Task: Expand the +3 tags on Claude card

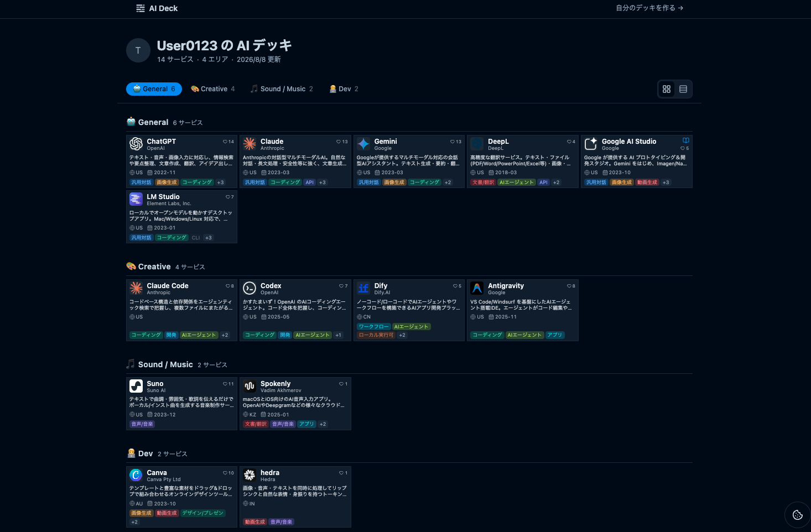Action: pos(323,182)
